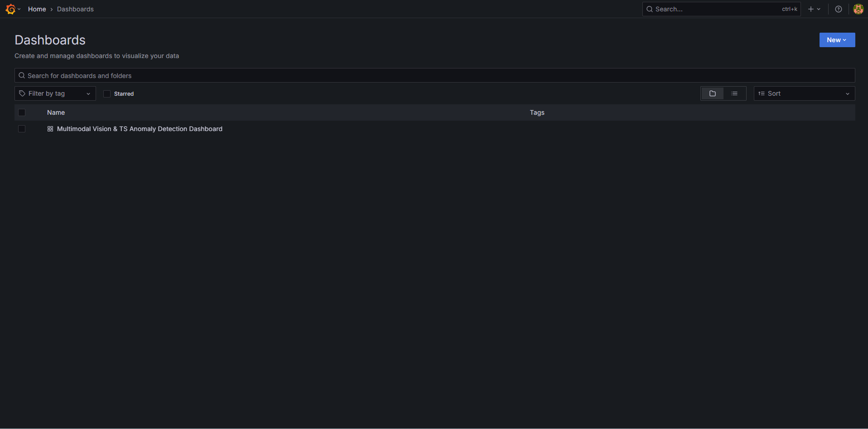The height and width of the screenshot is (429, 868).
Task: Go to Home breadcrumb
Action: [37, 9]
